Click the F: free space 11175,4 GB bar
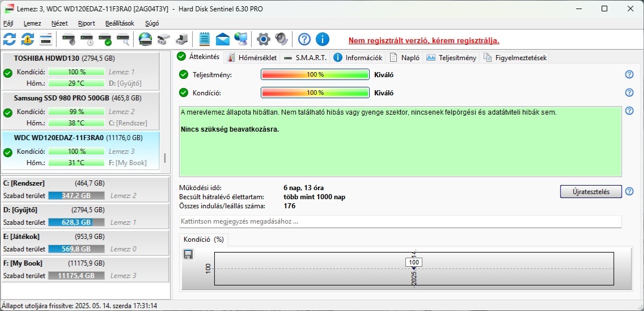This screenshot has width=644, height=311. (x=77, y=276)
